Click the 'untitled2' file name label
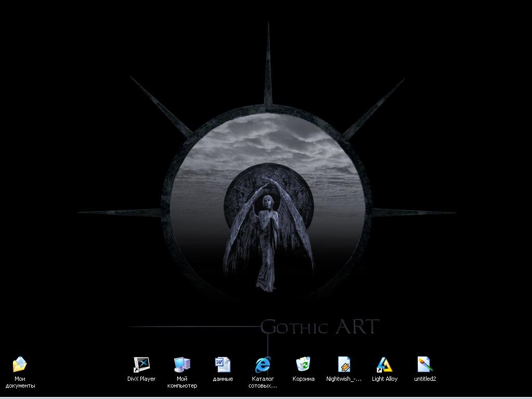The image size is (532, 399). pyautogui.click(x=425, y=379)
